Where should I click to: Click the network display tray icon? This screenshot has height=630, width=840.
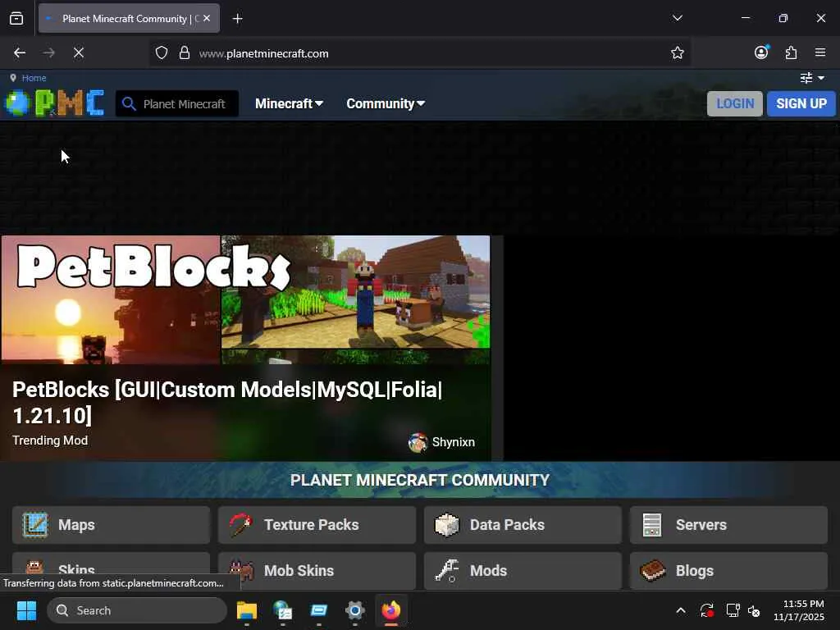[x=733, y=610]
